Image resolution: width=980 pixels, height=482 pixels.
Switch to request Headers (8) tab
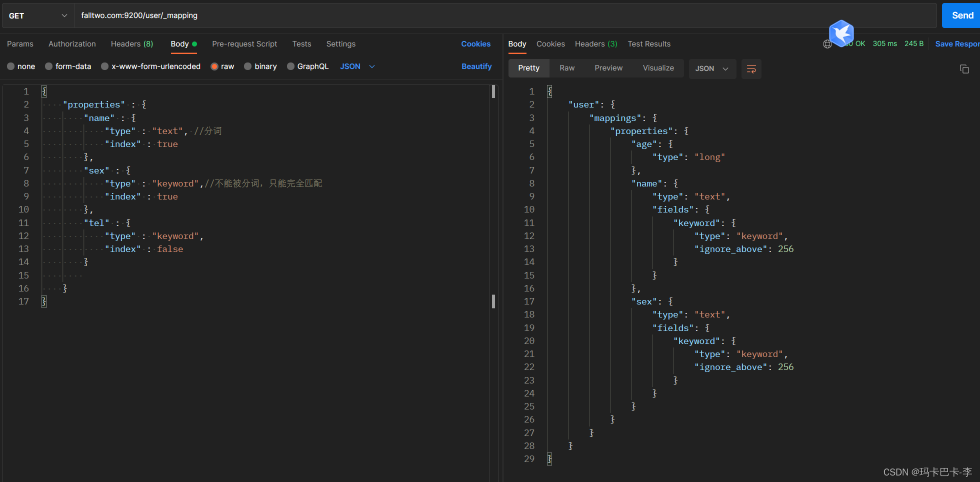(x=132, y=44)
